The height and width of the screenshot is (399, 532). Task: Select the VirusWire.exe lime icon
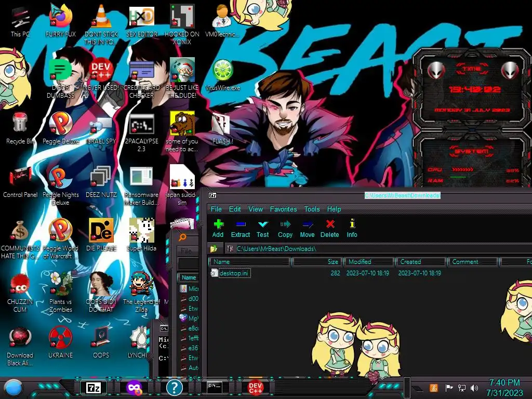[x=222, y=75]
